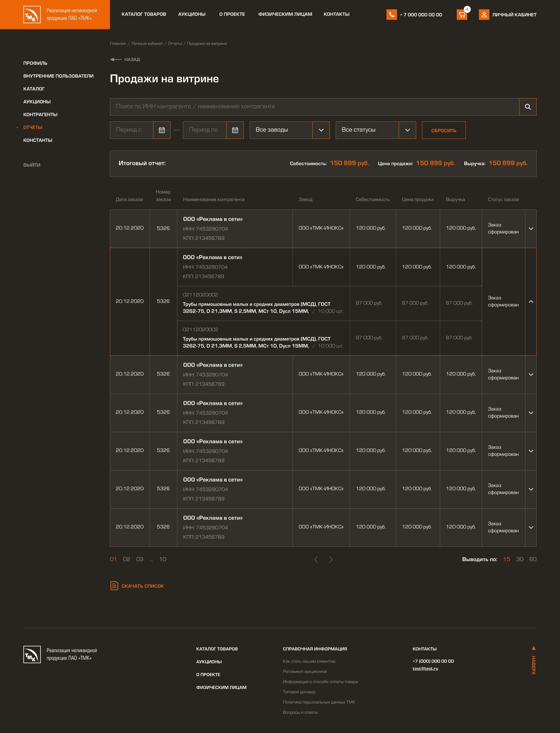This screenshot has height=733, width=560.
Task: Click footer Каталог товаров link
Action: coord(217,649)
